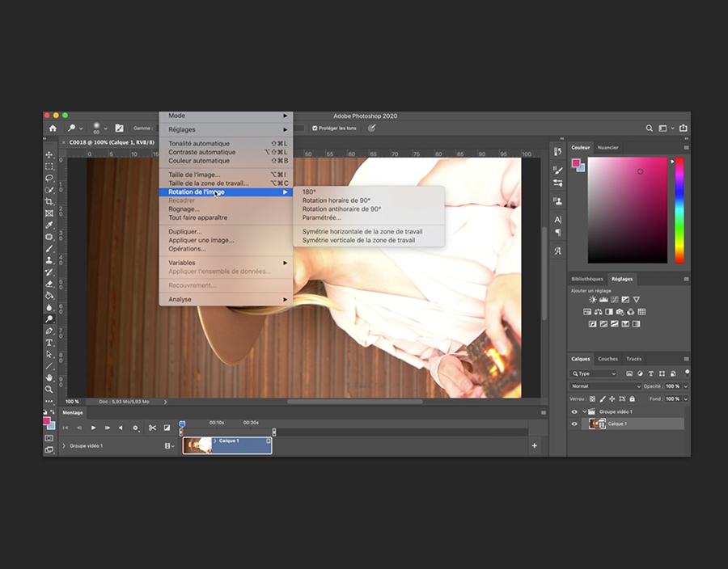
Task: Select the Crop tool
Action: [49, 201]
